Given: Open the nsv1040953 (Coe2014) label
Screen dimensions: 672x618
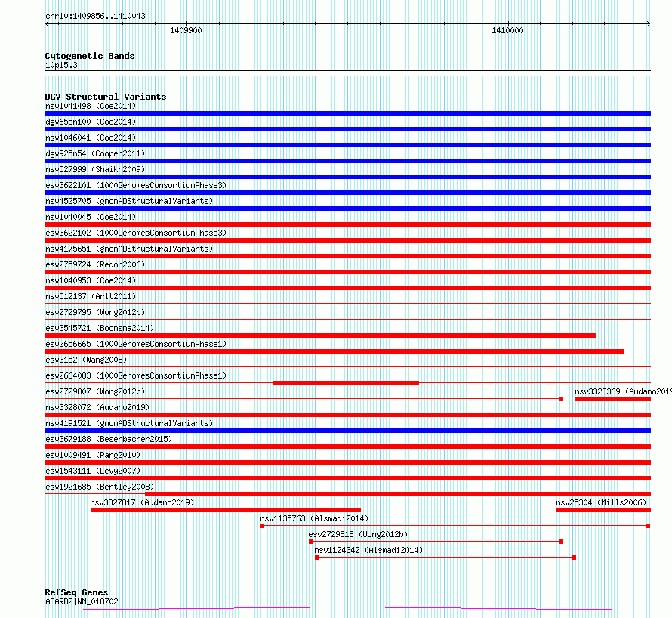Looking at the screenshot, I should click(x=91, y=280).
